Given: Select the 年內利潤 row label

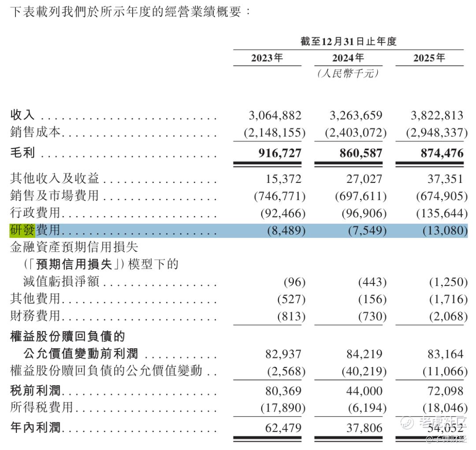Looking at the screenshot, I should pos(36,428).
